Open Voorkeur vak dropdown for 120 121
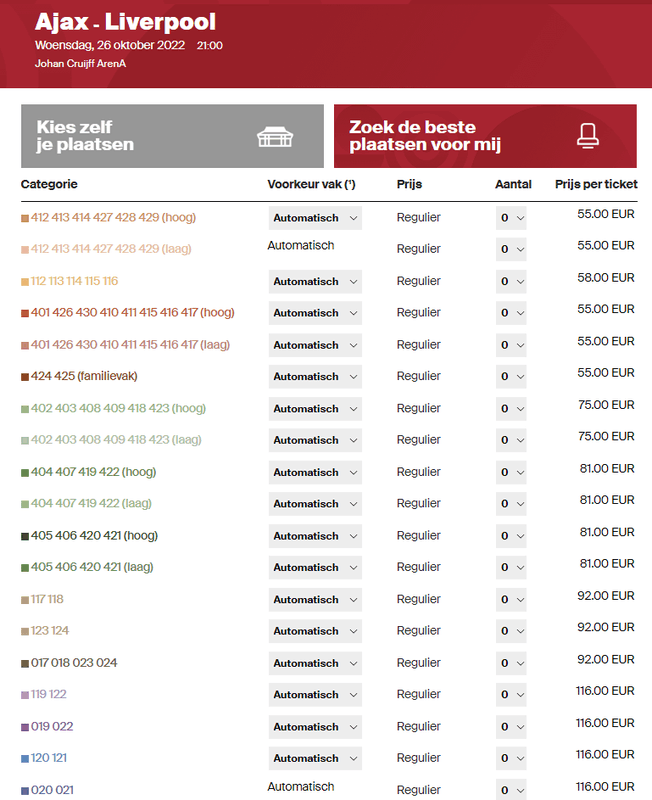Image resolution: width=652 pixels, height=800 pixels. click(x=315, y=758)
